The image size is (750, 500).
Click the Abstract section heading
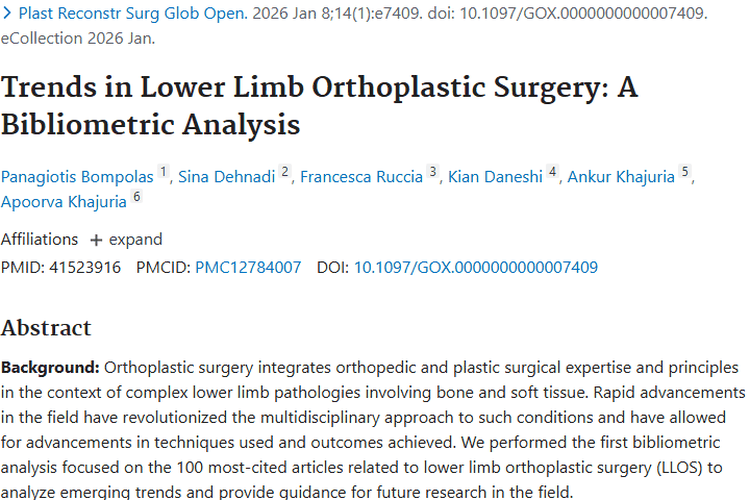click(x=46, y=328)
